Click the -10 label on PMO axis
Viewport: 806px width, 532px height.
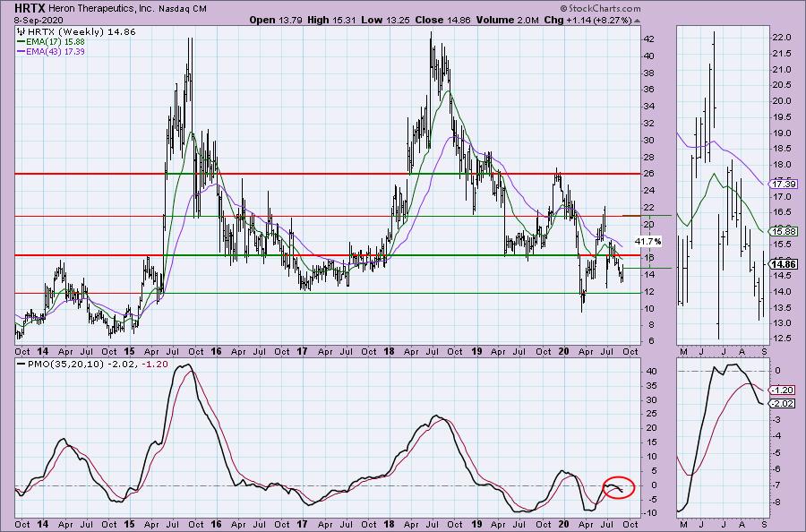pyautogui.click(x=648, y=513)
